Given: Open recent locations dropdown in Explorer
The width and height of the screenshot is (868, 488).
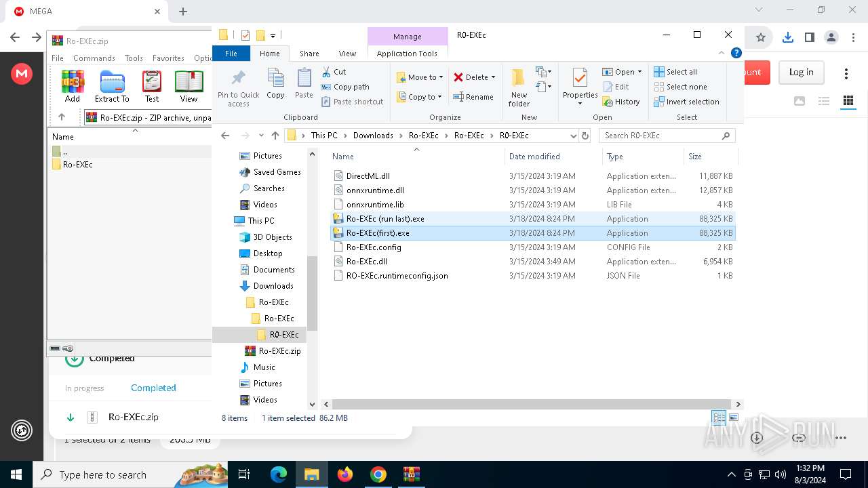Looking at the screenshot, I should pyautogui.click(x=260, y=136).
